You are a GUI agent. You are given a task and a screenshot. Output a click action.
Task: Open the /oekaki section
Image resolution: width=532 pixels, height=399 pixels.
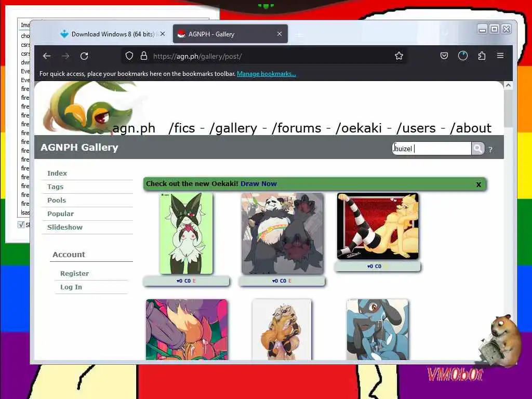358,128
